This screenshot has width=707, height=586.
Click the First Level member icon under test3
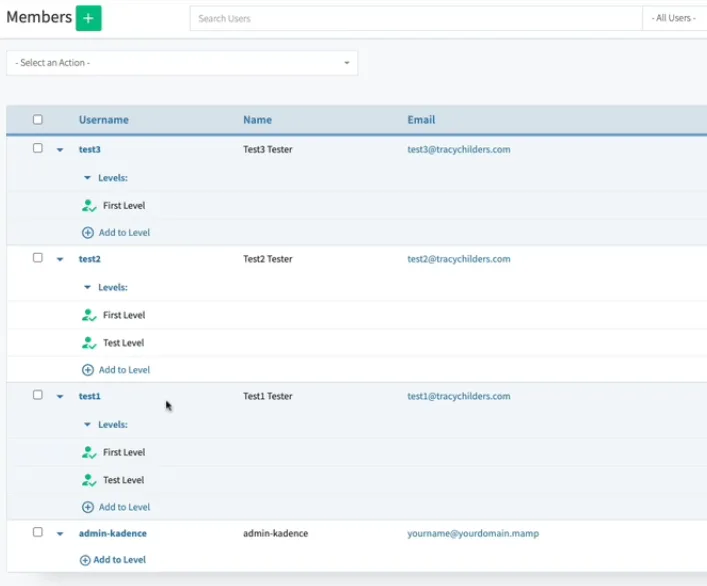[89, 206]
